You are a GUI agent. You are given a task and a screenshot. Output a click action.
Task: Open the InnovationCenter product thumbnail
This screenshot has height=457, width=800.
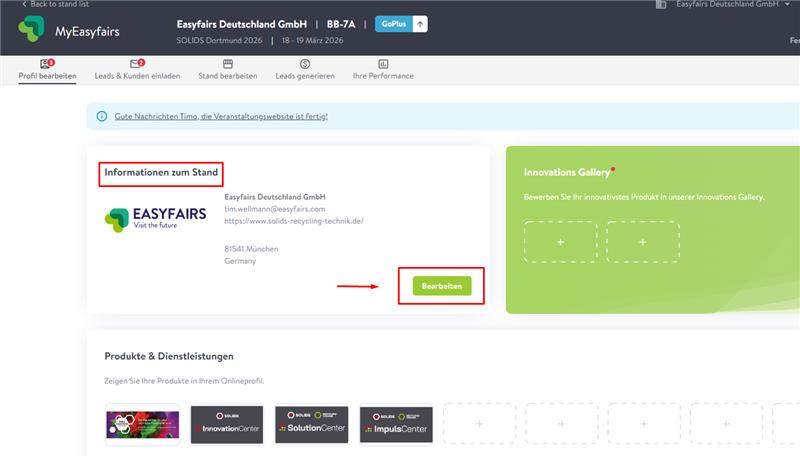(x=226, y=425)
